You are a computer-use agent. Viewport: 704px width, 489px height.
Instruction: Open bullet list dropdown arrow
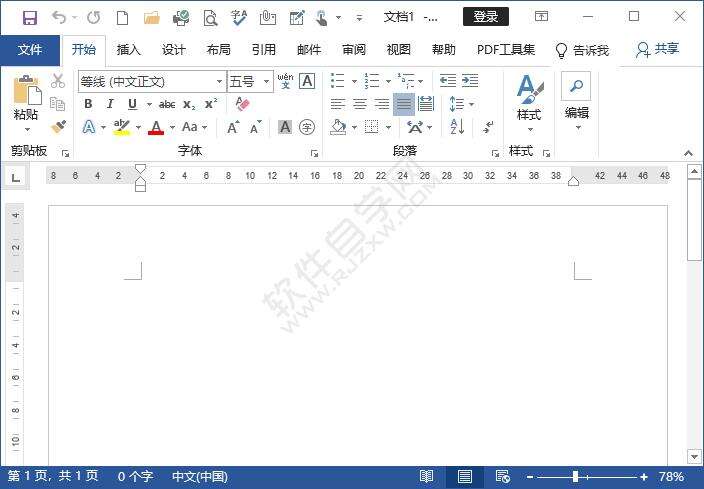pos(354,82)
